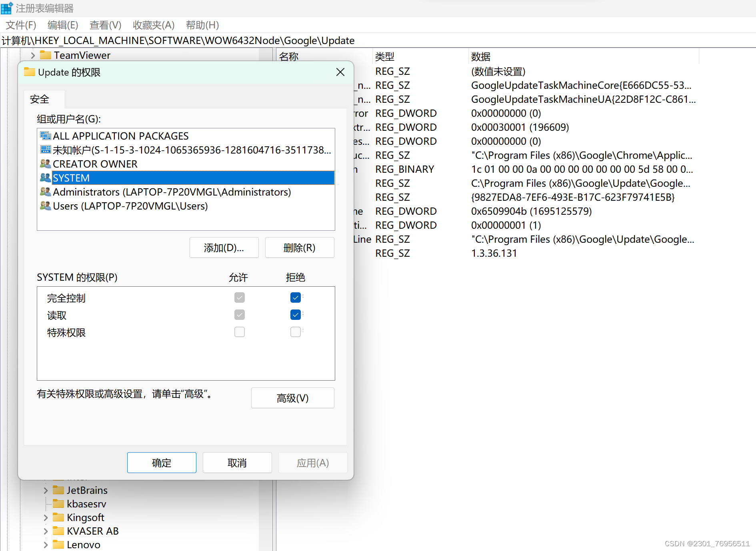This screenshot has height=551, width=756.
Task: Click the folder icon beside Update 的权限
Action: [x=29, y=72]
